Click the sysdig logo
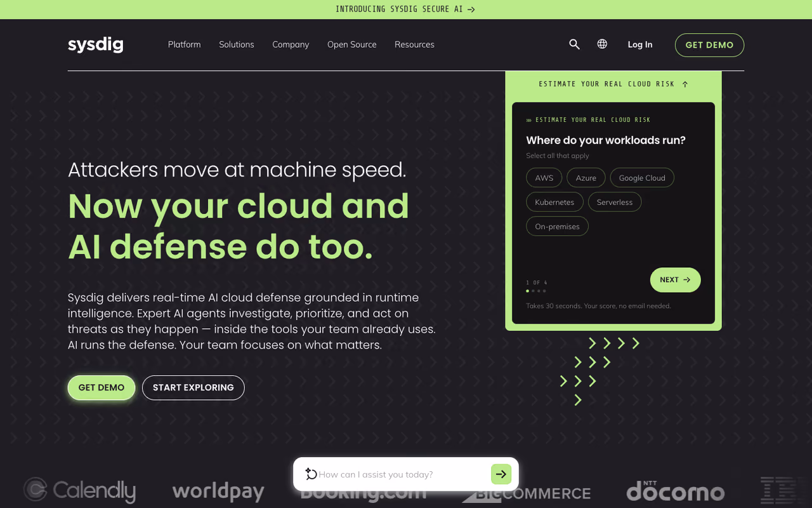This screenshot has height=508, width=812. click(96, 44)
